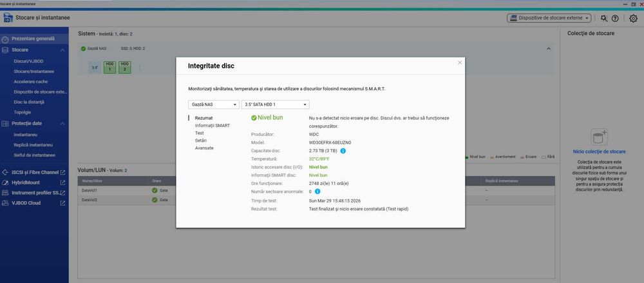Click the new storage pool icon

tap(599, 137)
